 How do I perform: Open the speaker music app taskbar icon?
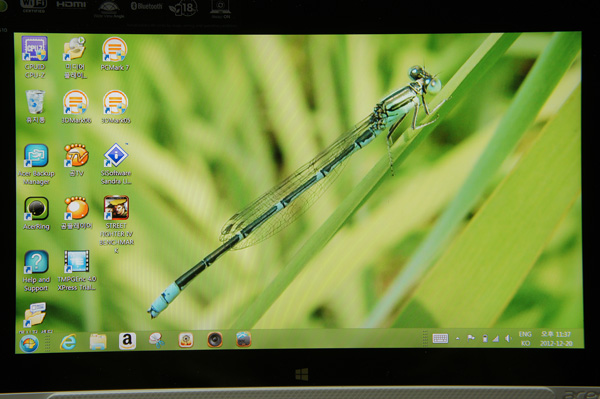click(x=215, y=339)
